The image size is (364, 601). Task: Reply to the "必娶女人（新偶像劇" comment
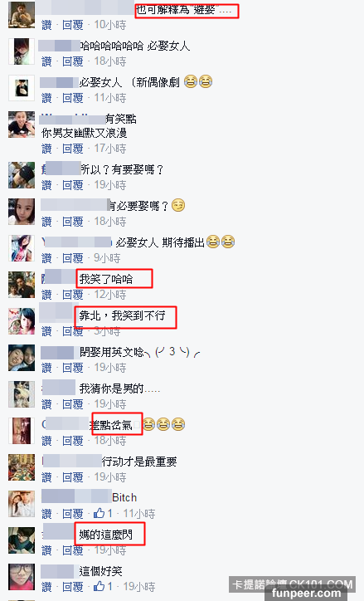[x=73, y=98]
